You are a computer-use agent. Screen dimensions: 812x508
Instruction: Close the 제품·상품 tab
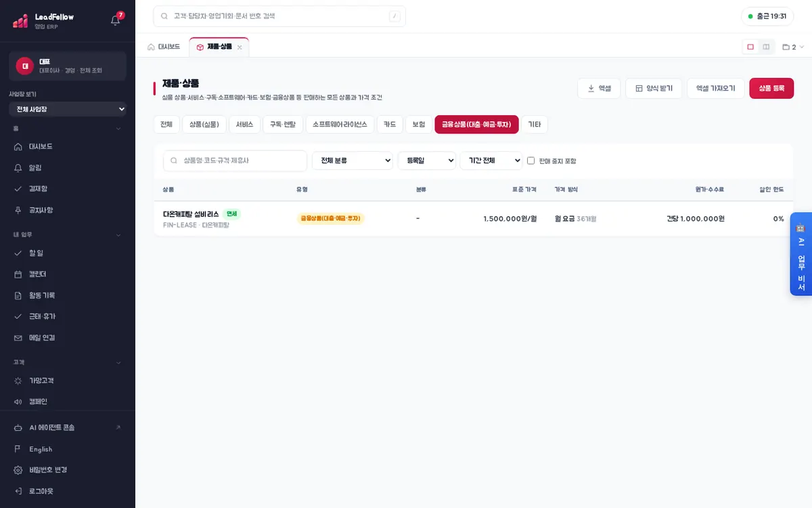tap(240, 47)
